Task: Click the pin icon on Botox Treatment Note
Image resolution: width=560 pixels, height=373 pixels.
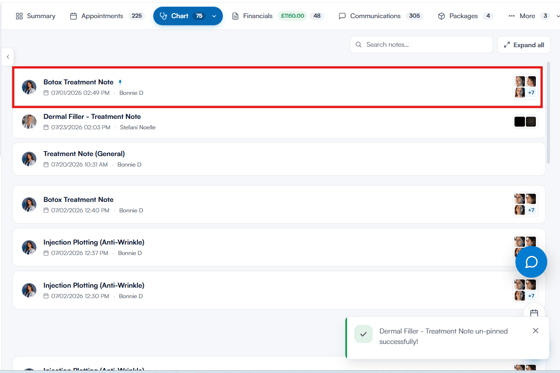Action: click(120, 82)
